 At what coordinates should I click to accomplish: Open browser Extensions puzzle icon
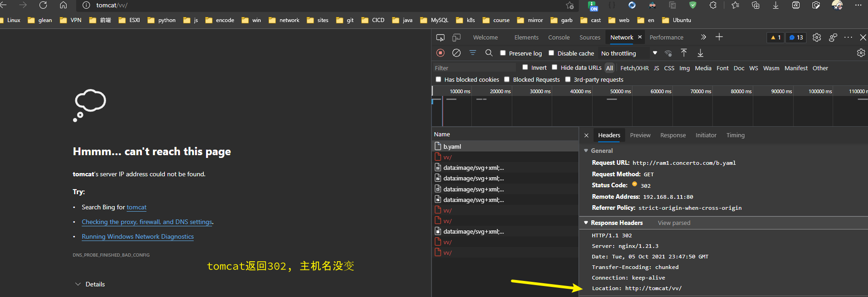click(x=713, y=5)
